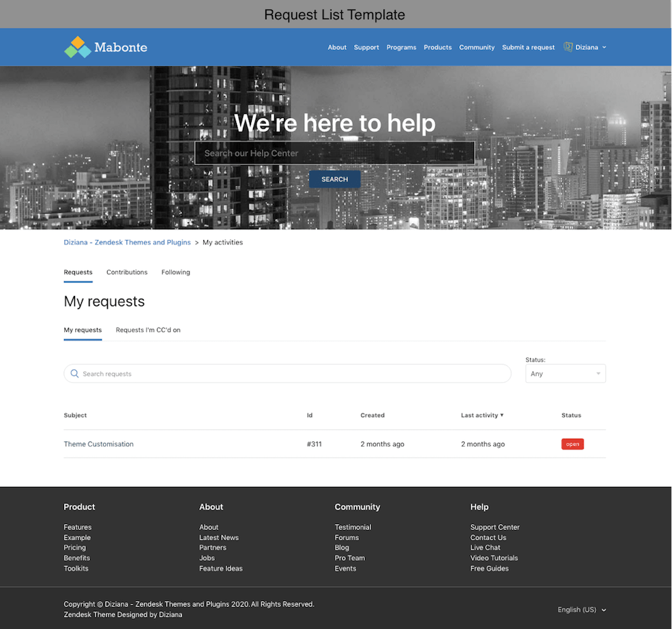Open the English (US) language selector
Screen dimensions: 672x629
pyautogui.click(x=581, y=610)
